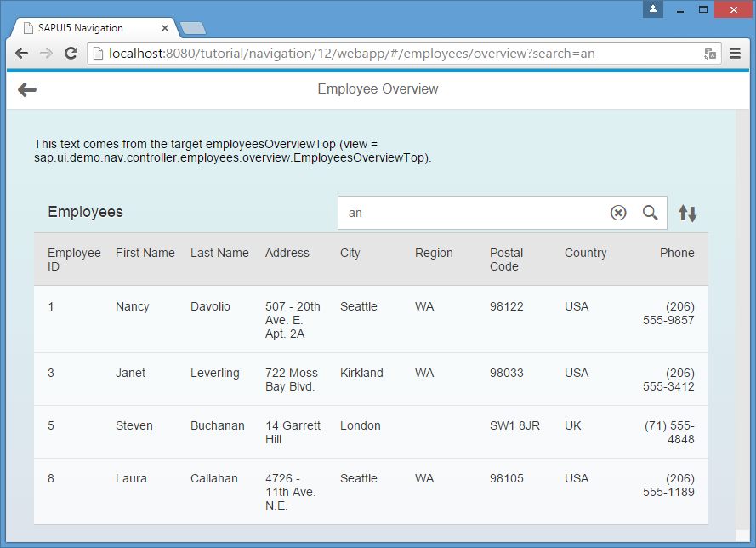Click the magnifier search icon

coord(650,213)
